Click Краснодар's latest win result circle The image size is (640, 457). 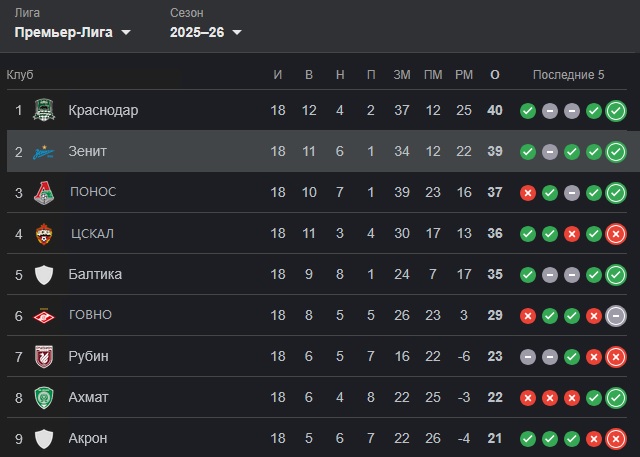[x=616, y=111]
